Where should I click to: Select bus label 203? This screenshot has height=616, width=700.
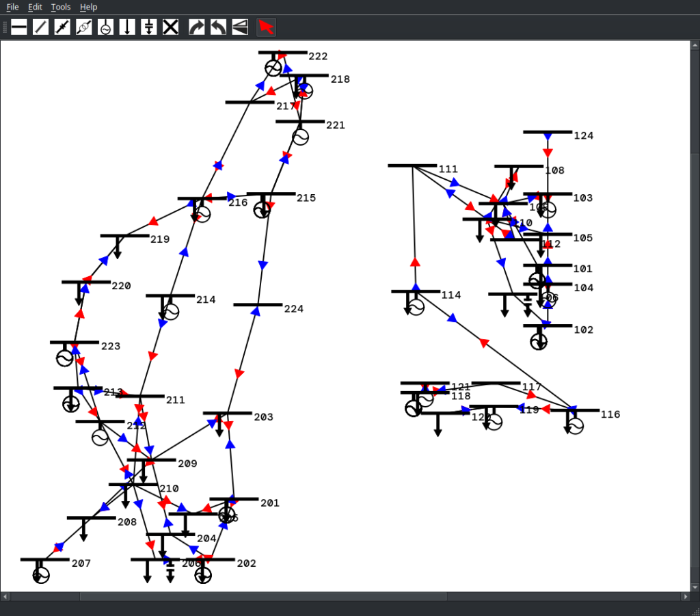pos(263,417)
